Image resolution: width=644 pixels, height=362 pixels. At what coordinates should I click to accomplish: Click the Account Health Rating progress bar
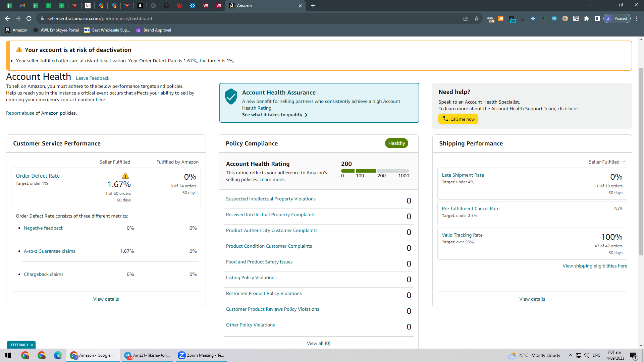pos(375,171)
